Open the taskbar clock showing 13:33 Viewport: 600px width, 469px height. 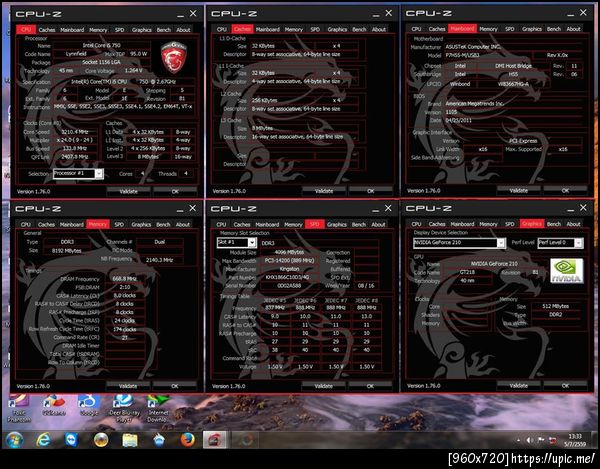(x=575, y=440)
